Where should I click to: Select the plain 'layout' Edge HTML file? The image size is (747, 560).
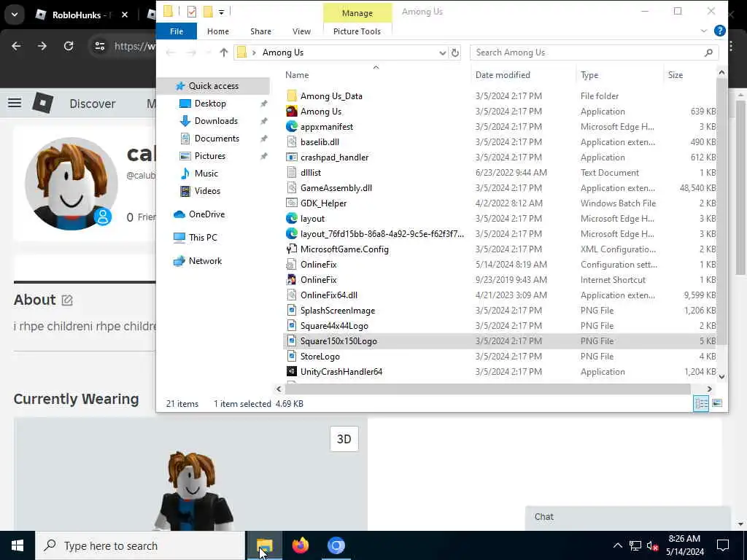pos(312,219)
